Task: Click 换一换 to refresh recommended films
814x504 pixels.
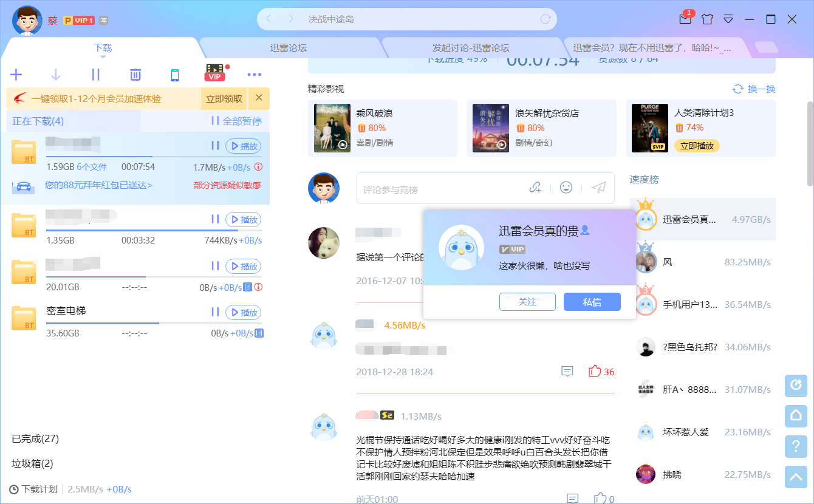Action: [x=754, y=89]
